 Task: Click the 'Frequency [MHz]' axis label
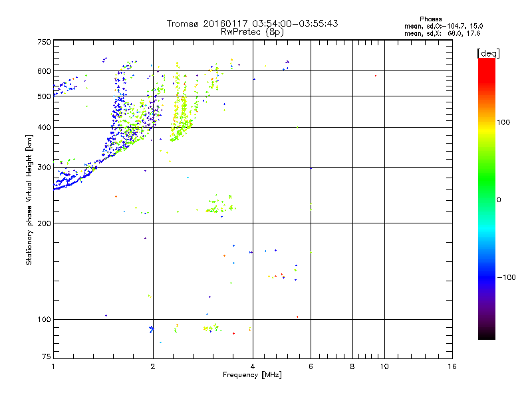(x=252, y=375)
